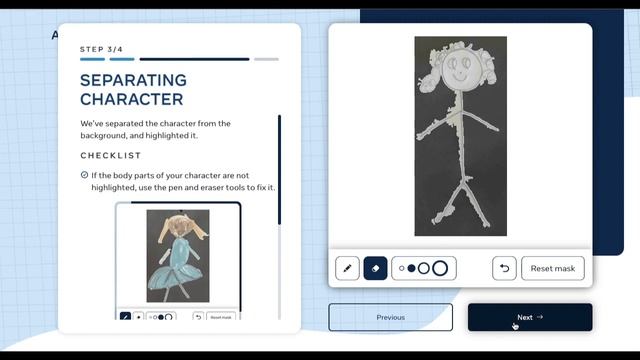The height and width of the screenshot is (360, 640).
Task: Click the first step progress segment
Action: tap(92, 59)
